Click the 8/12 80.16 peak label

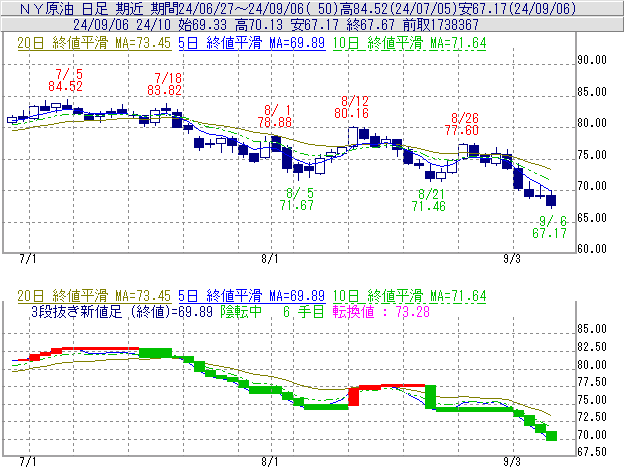click(351, 107)
